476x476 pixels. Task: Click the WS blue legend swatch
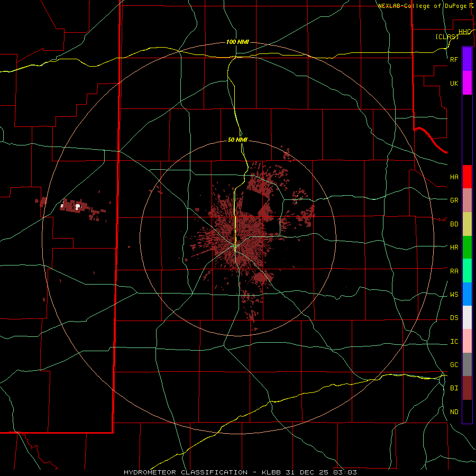click(467, 294)
